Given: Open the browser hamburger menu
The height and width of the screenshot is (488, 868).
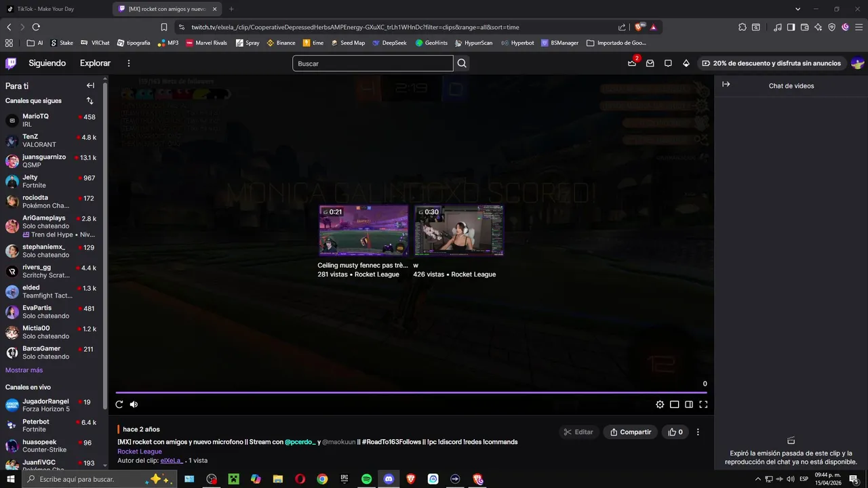Looking at the screenshot, I should 859,27.
